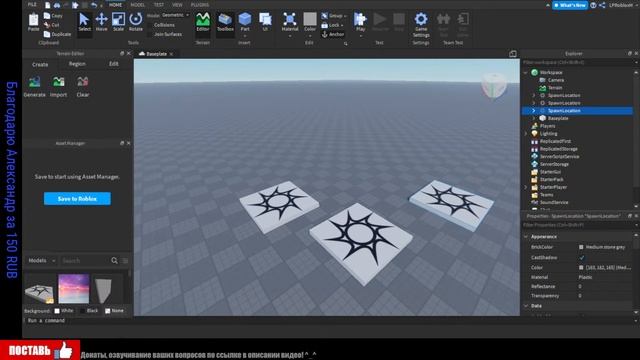Click the share icon beside What's New
The height and width of the screenshot is (360, 640).
pos(602,5)
